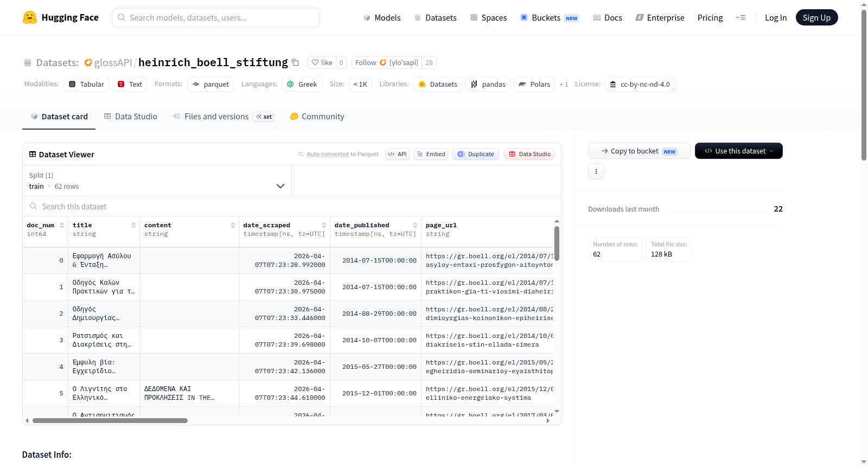This screenshot has height=467, width=868.
Task: Show the +1 more libraries
Action: 564,84
